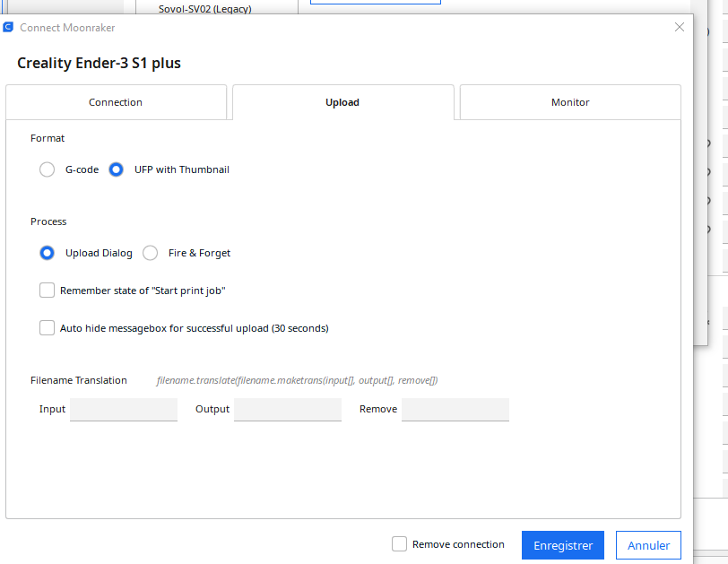Enable Remember state of "Start print job"

pos(48,291)
